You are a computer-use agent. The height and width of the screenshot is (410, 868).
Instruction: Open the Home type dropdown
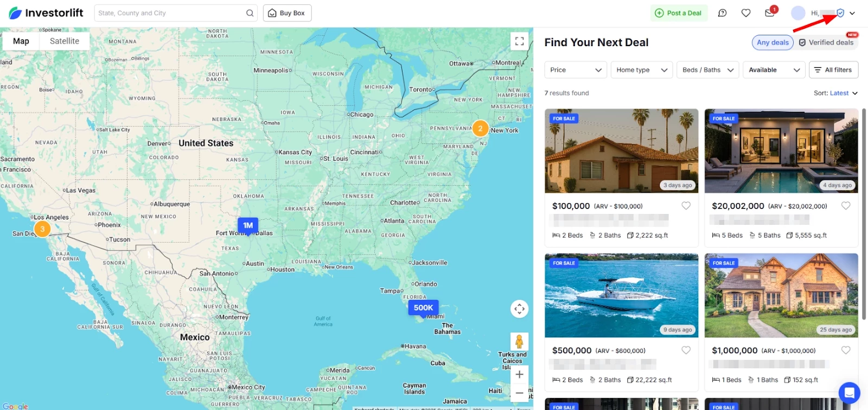coord(642,70)
